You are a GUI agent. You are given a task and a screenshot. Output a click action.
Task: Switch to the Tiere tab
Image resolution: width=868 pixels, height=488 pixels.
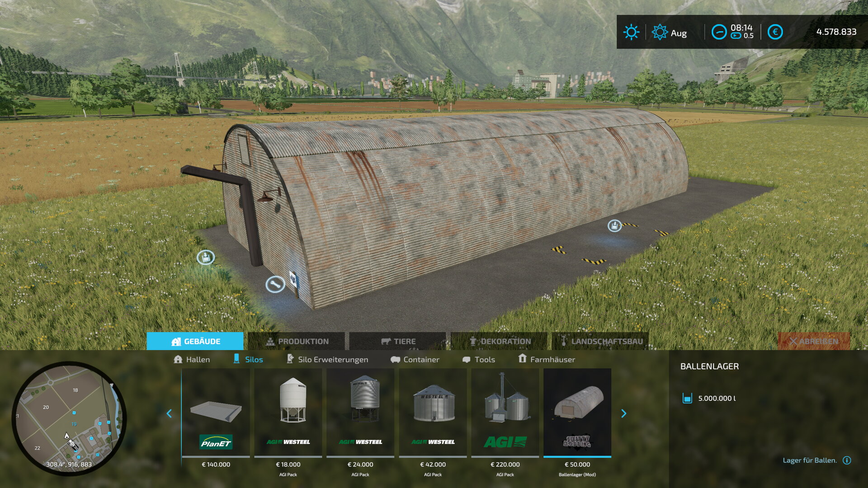point(398,341)
